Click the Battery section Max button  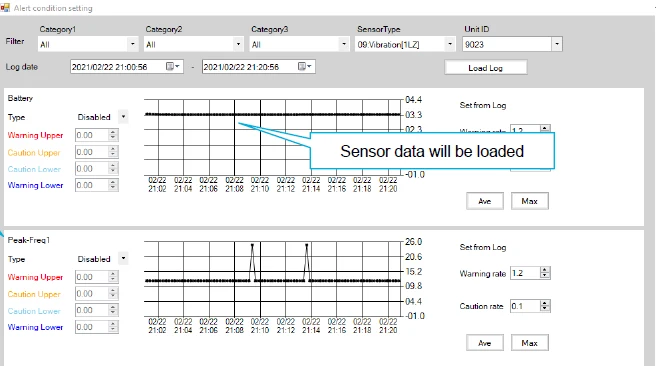pos(530,201)
